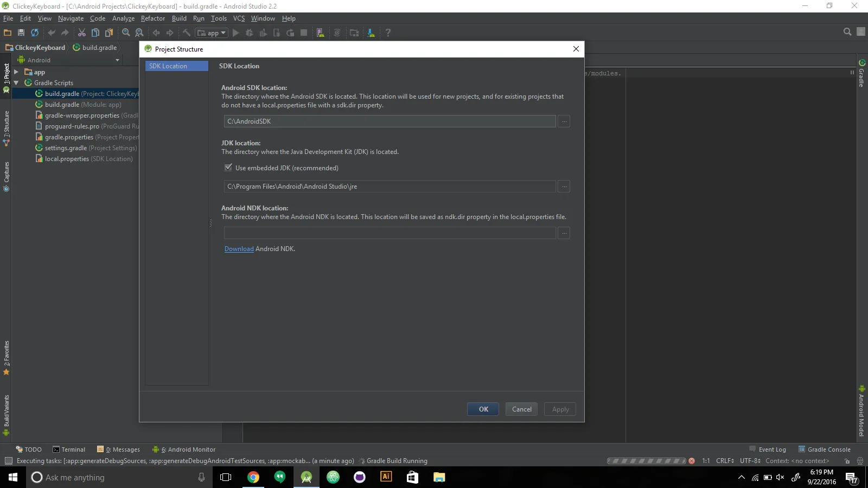Expand the app module tree node
This screenshot has width=868, height=488.
(16, 72)
